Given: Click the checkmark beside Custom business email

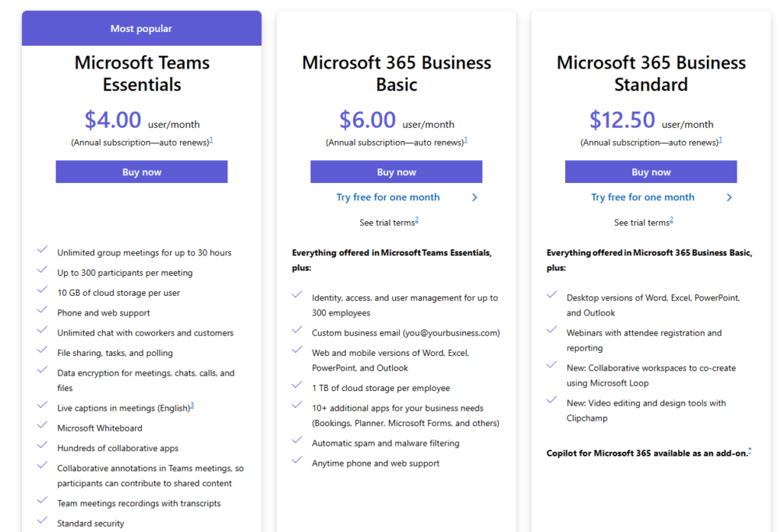Looking at the screenshot, I should click(x=297, y=329).
